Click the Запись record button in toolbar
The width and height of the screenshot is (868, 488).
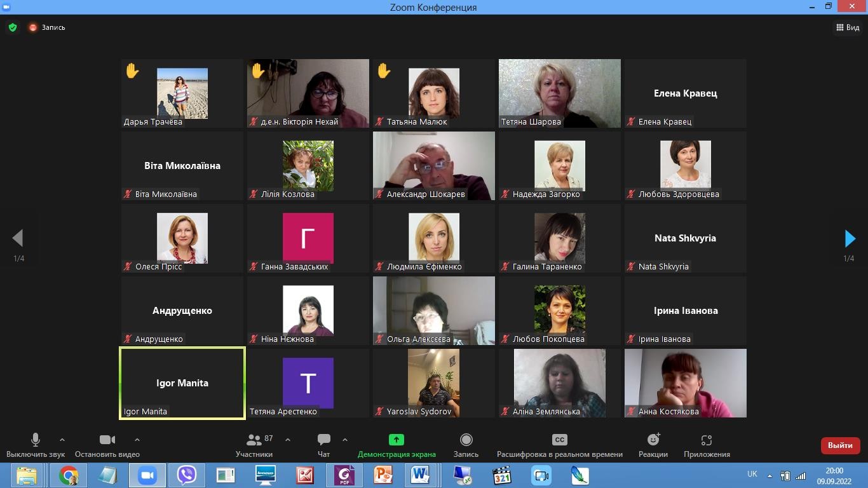tap(466, 445)
